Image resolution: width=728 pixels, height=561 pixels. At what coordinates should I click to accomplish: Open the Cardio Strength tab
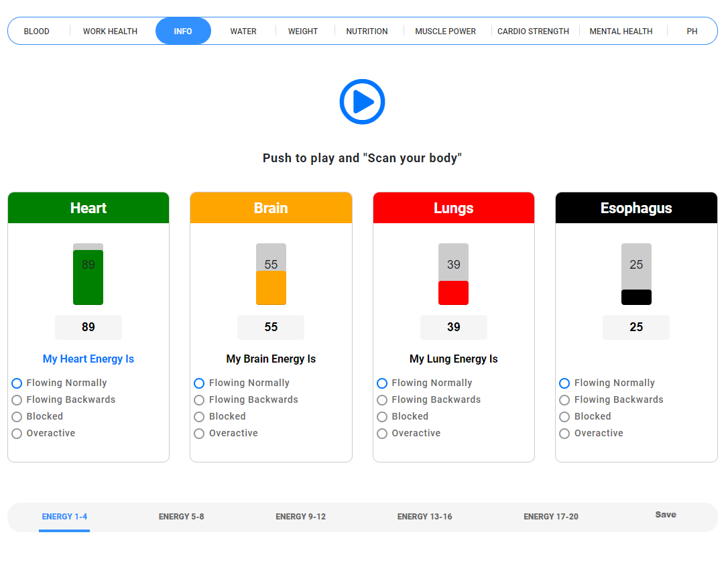point(533,32)
